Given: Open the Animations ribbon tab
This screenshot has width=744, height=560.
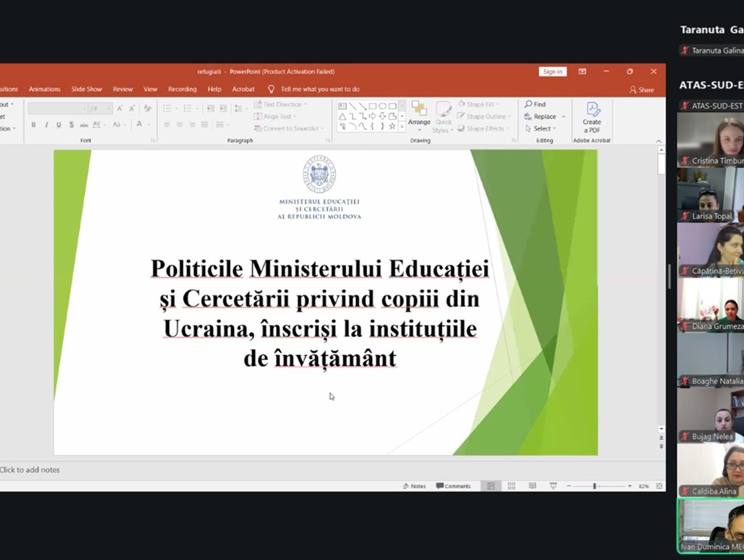Looking at the screenshot, I should coord(44,89).
